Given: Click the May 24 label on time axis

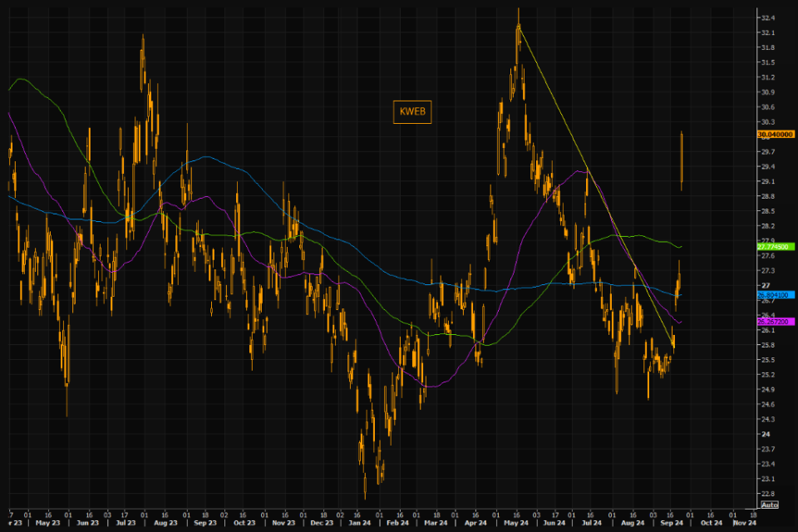Looking at the screenshot, I should coord(516,523).
